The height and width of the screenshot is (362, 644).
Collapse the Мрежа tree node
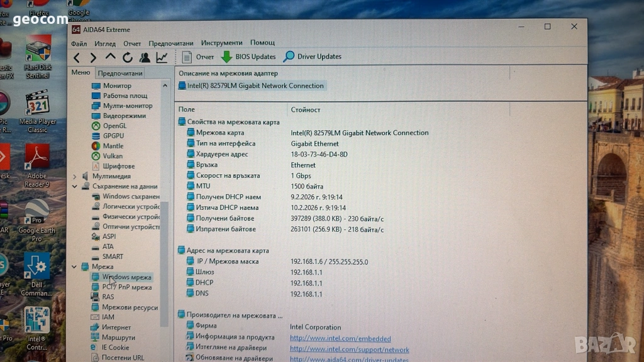pyautogui.click(x=75, y=266)
